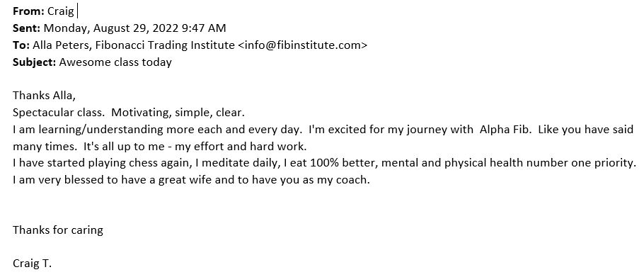
Task: Click the phrase I meditate daily
Action: [238, 163]
